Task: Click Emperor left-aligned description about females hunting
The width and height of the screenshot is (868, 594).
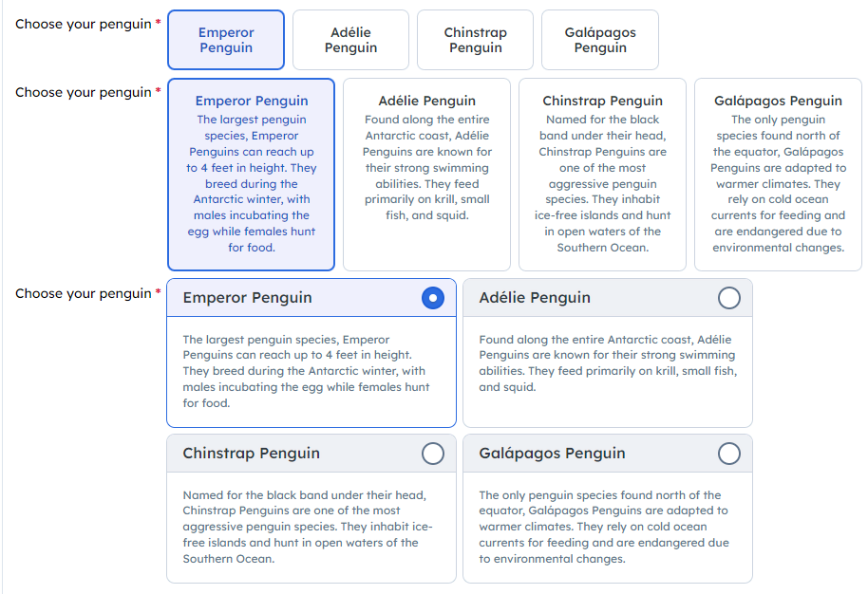Action: (x=306, y=371)
